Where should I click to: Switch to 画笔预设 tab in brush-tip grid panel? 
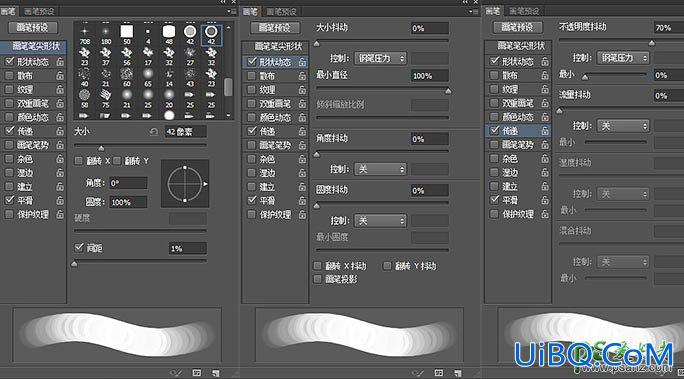[39, 11]
